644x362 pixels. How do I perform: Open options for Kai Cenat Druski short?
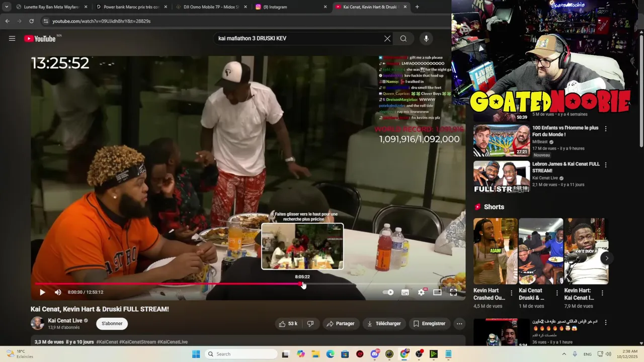(557, 293)
